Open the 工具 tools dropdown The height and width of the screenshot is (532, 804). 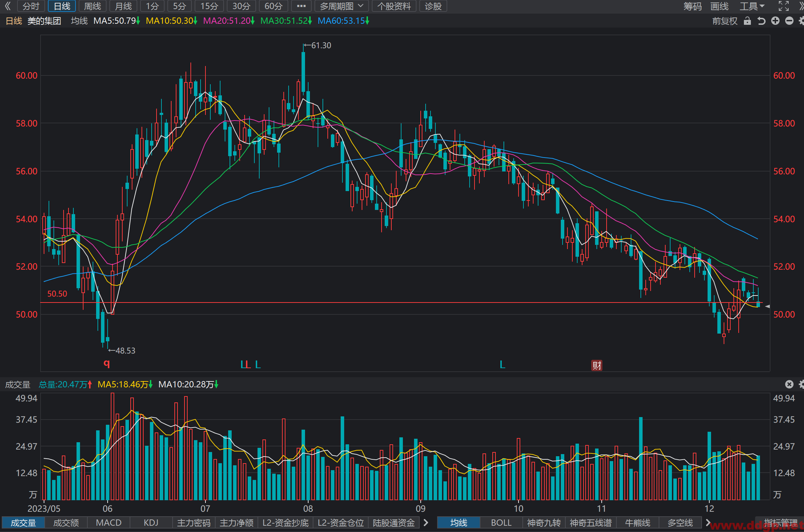coord(752,6)
